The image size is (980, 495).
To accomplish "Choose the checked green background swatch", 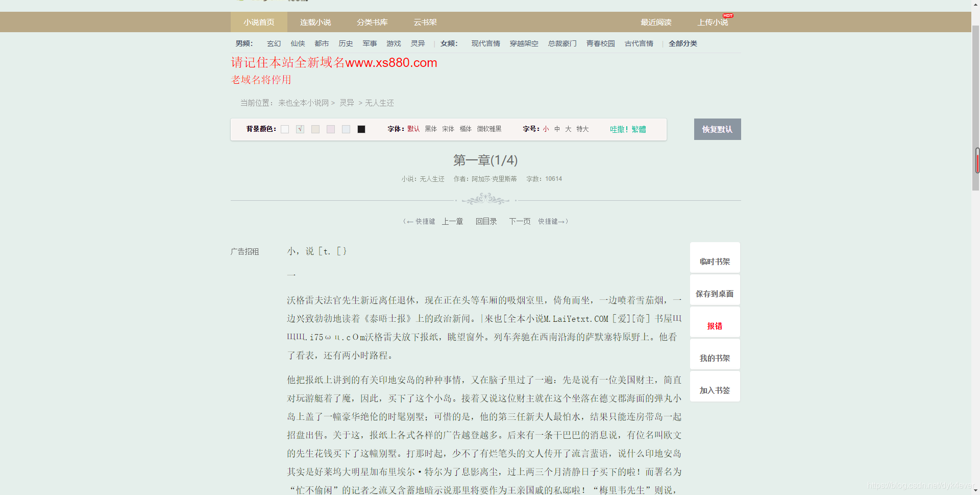I will coord(300,129).
